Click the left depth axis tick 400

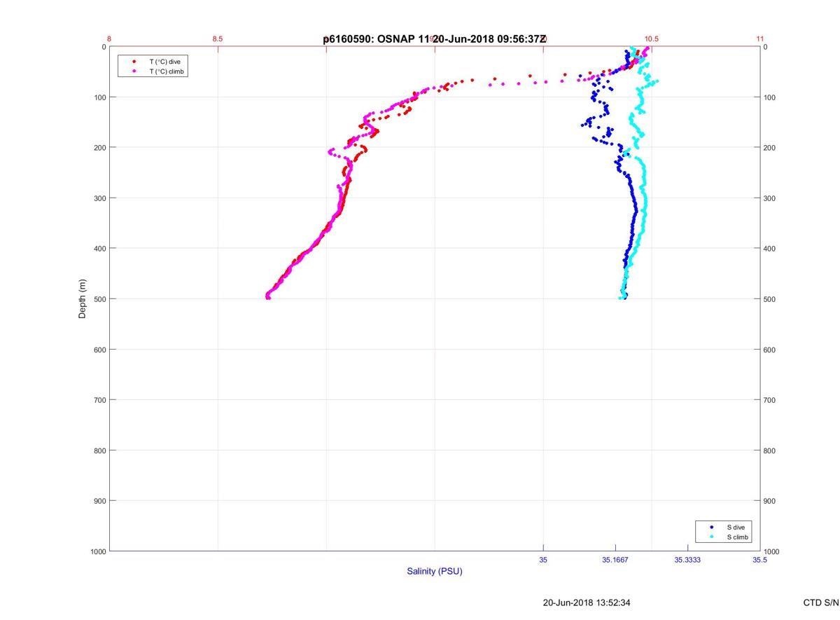click(x=99, y=249)
